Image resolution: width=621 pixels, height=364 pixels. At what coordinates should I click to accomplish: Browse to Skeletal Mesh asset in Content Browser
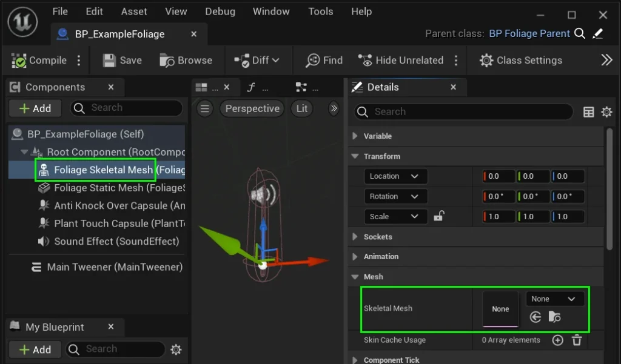pos(554,317)
